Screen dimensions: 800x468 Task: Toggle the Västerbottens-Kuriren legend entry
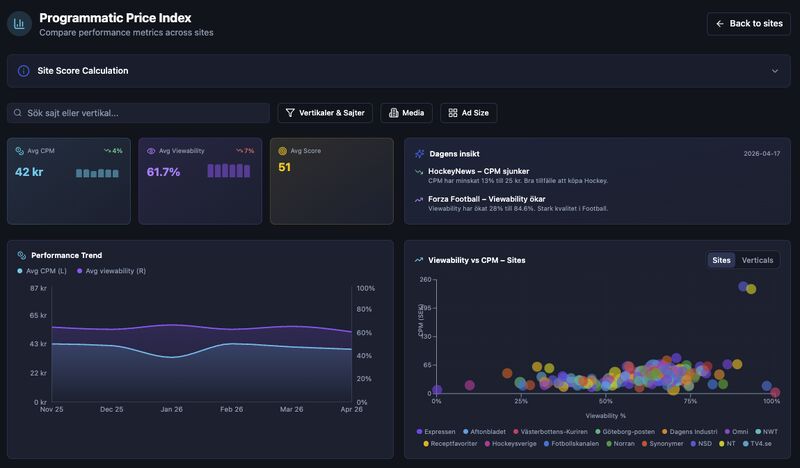[550, 432]
